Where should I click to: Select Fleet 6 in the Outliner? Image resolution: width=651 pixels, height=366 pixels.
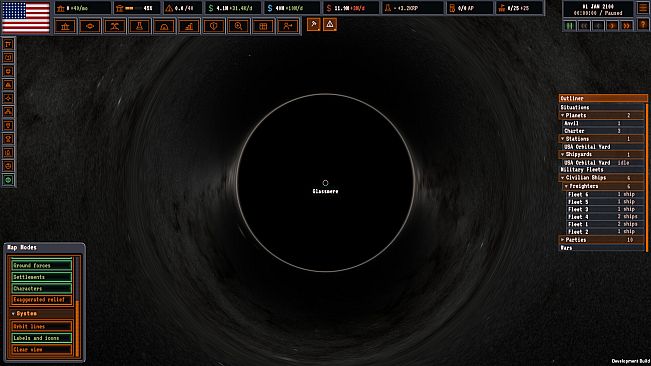click(605, 194)
